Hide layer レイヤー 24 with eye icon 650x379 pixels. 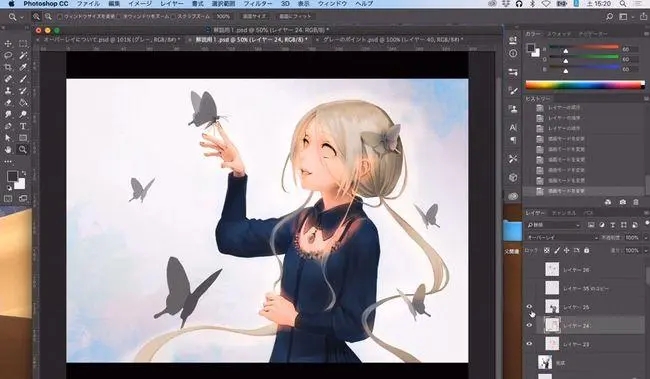529,326
